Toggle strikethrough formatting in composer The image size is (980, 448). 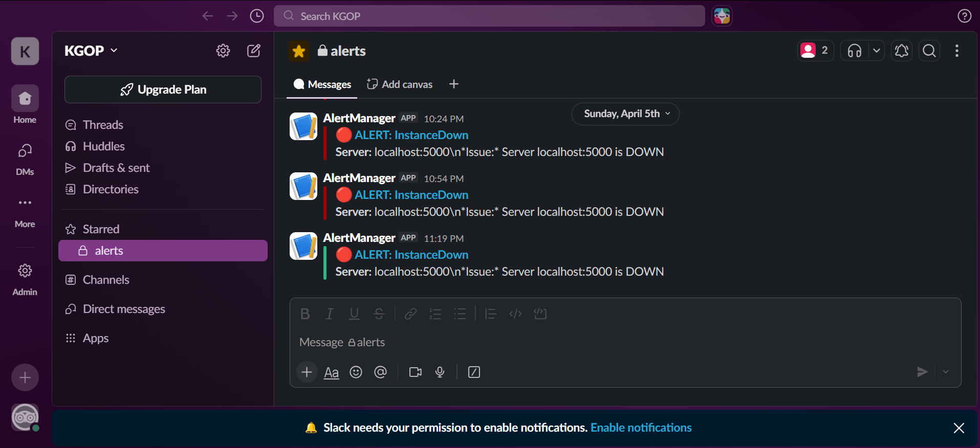pyautogui.click(x=379, y=313)
